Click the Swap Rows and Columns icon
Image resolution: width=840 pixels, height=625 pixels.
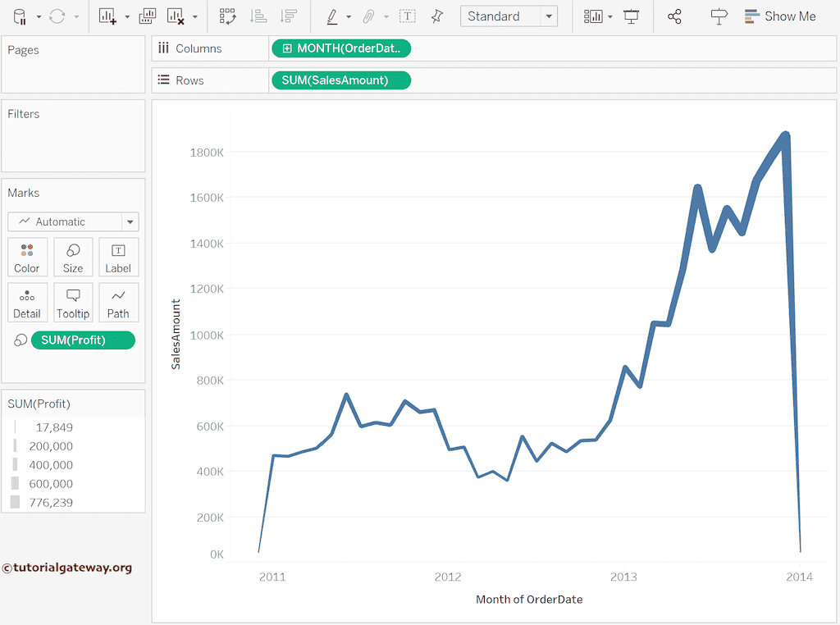[227, 16]
